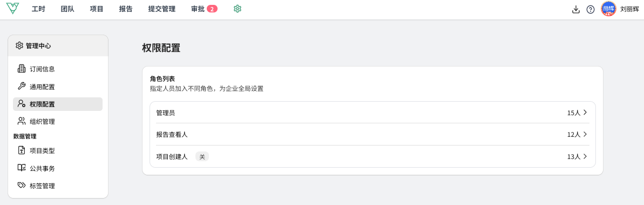Click the download icon in header
This screenshot has height=205, width=644.
click(575, 9)
